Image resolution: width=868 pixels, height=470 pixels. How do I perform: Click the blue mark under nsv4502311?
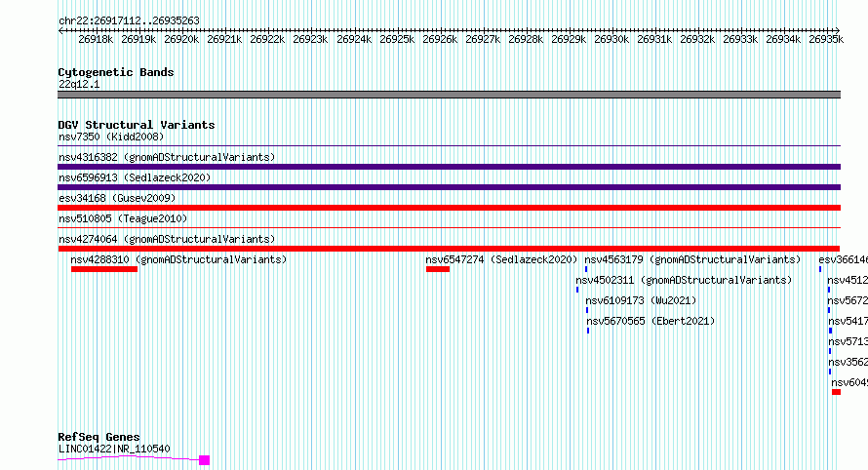click(x=577, y=290)
